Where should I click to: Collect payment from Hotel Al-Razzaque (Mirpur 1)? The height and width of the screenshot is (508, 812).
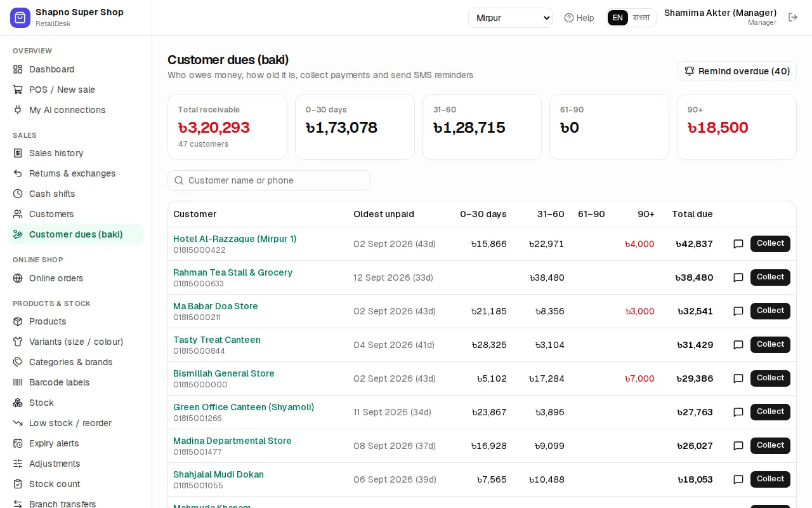pyautogui.click(x=770, y=244)
